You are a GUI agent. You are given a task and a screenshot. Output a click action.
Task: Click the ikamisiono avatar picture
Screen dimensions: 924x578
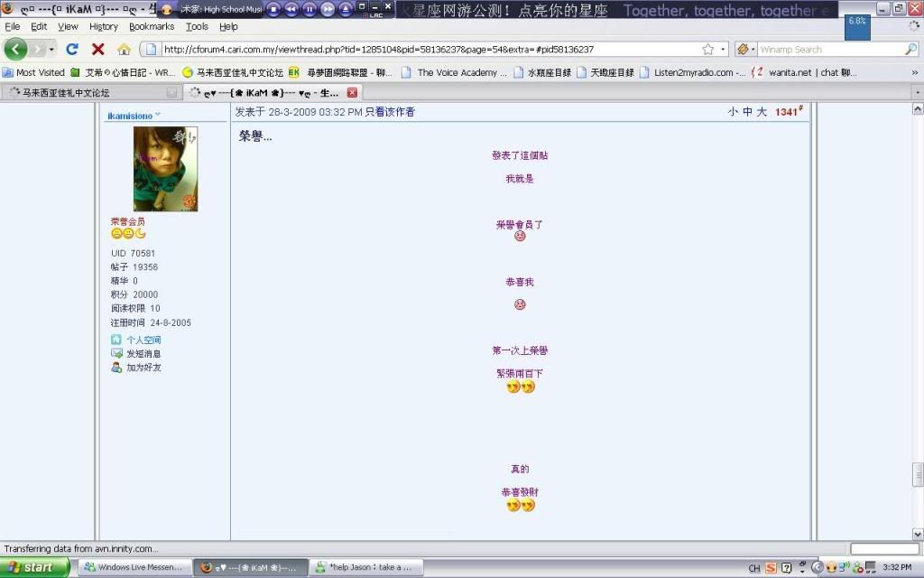165,169
